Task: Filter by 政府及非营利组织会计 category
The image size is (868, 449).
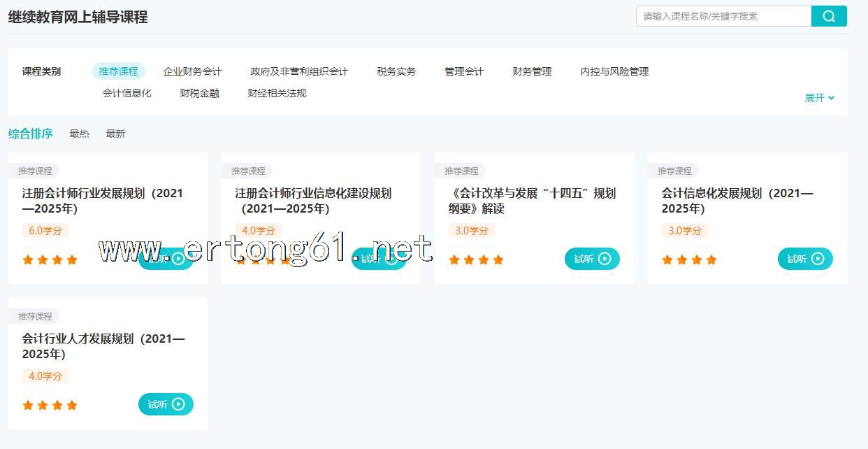Action: (299, 71)
